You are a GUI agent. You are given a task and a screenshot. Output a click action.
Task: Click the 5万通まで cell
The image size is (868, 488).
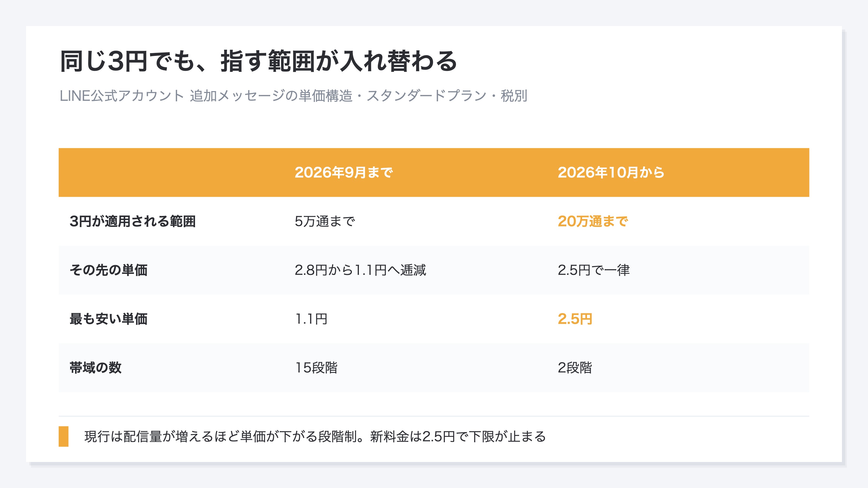[325, 221]
